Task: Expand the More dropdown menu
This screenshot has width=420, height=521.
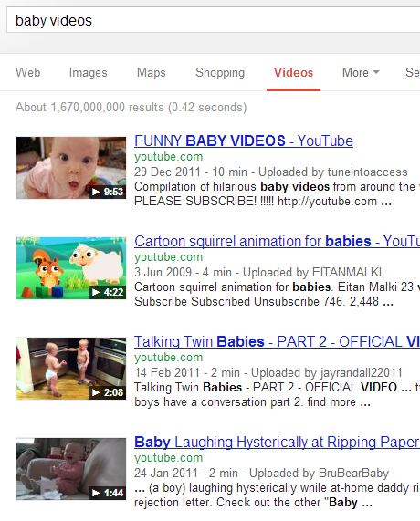Action: pyautogui.click(x=361, y=72)
